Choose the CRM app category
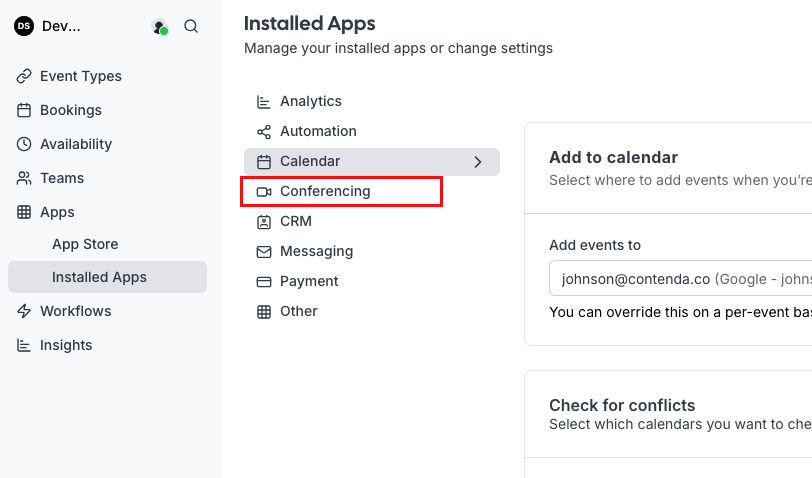 pyautogui.click(x=295, y=221)
